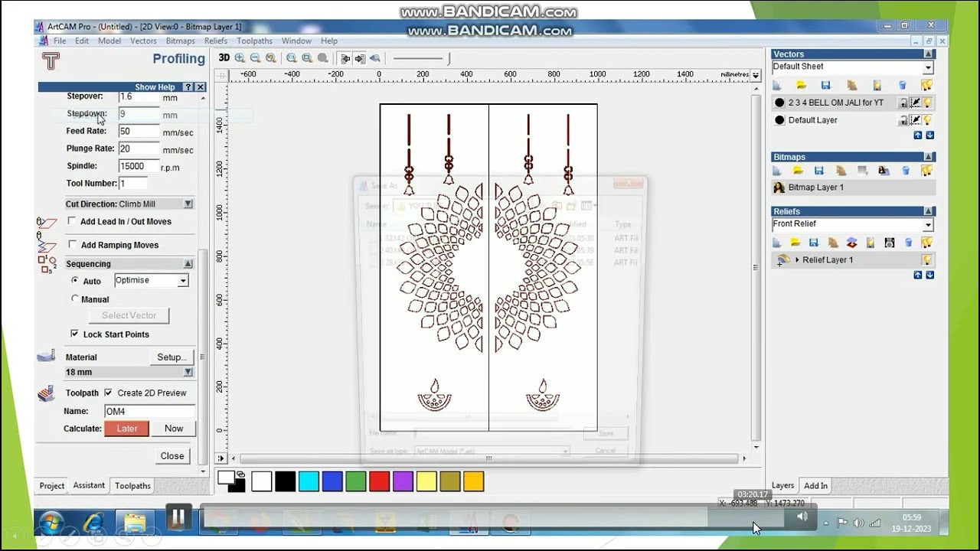This screenshot has height=551, width=980.
Task: Select Bitmap Layer 1
Action: coord(853,187)
